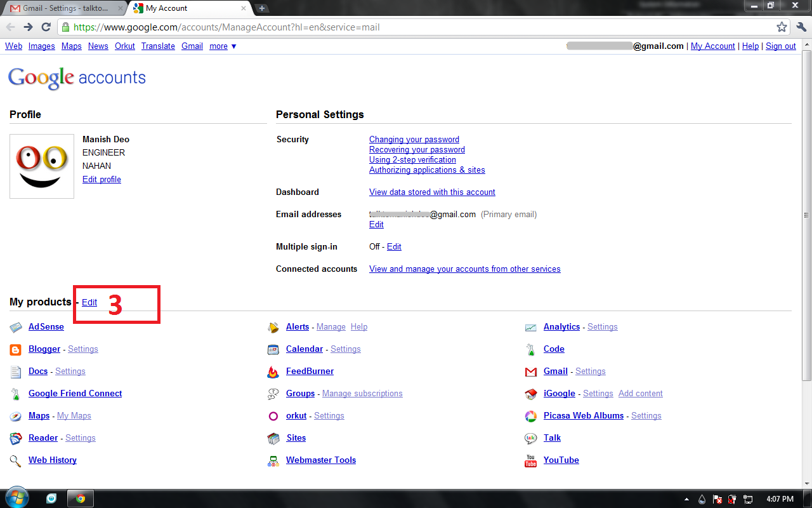Click the Alerts bell icon
Image resolution: width=812 pixels, height=508 pixels.
point(273,327)
